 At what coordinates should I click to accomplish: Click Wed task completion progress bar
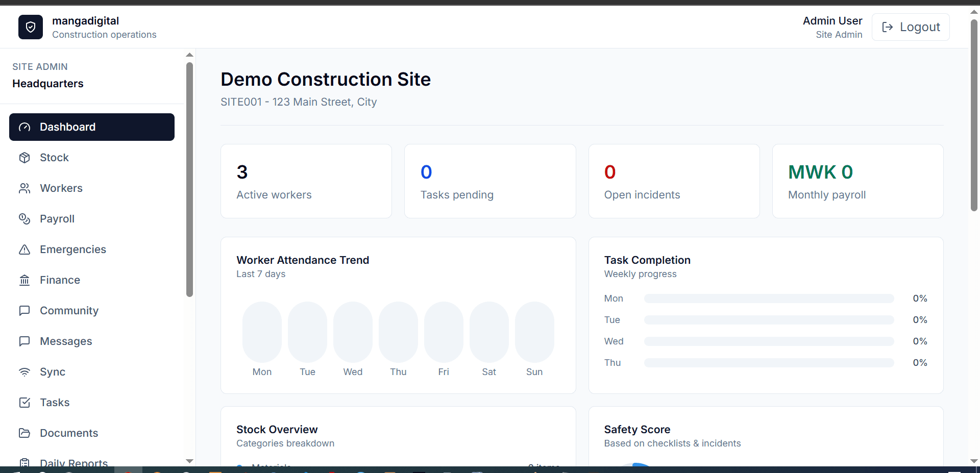tap(769, 341)
